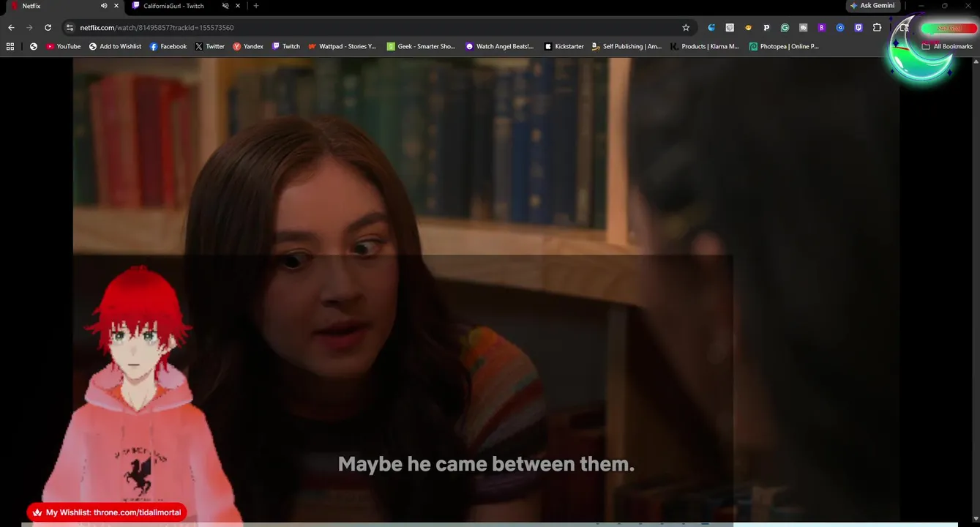This screenshot has width=980, height=527.
Task: Open the Watch Angel Beats bookmark
Action: point(500,46)
